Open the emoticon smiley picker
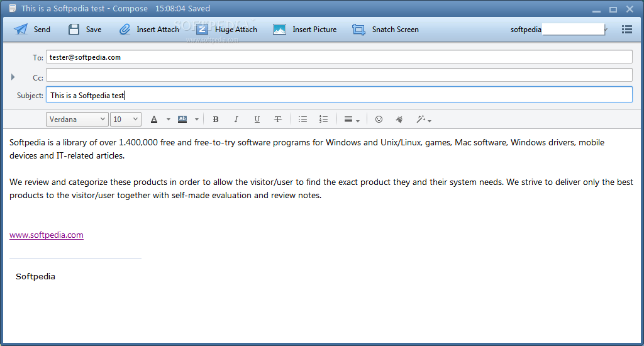 379,119
